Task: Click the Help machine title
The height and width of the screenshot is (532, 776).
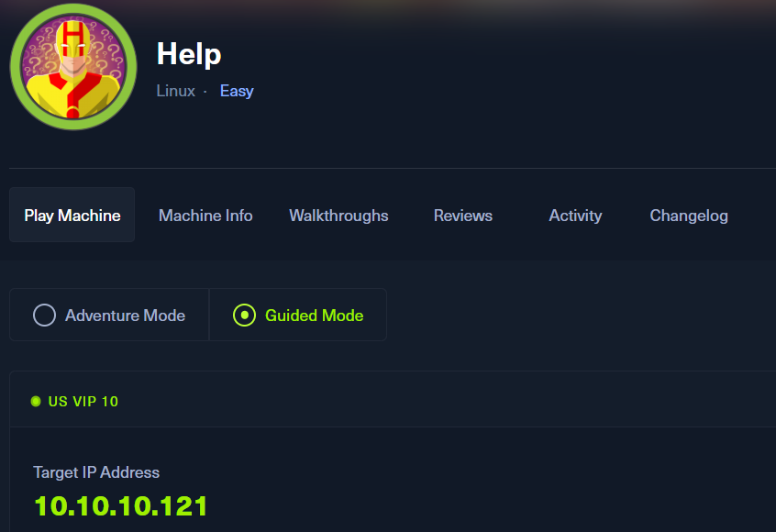Action: coord(189,54)
